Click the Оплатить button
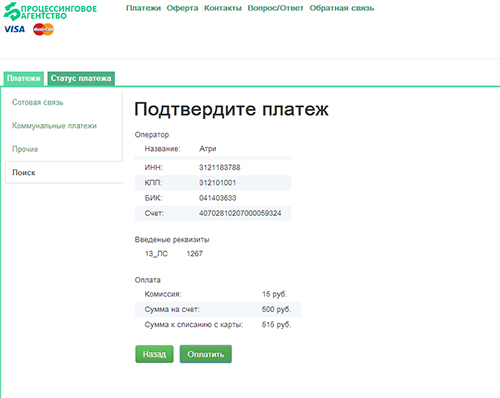 206,354
